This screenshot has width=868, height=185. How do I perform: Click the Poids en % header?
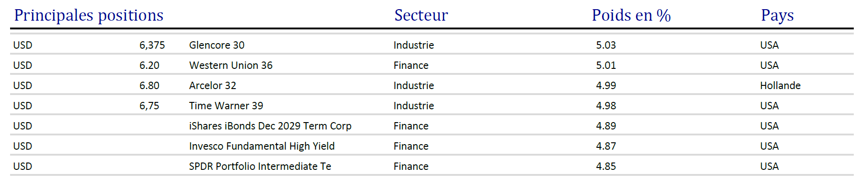(x=631, y=16)
